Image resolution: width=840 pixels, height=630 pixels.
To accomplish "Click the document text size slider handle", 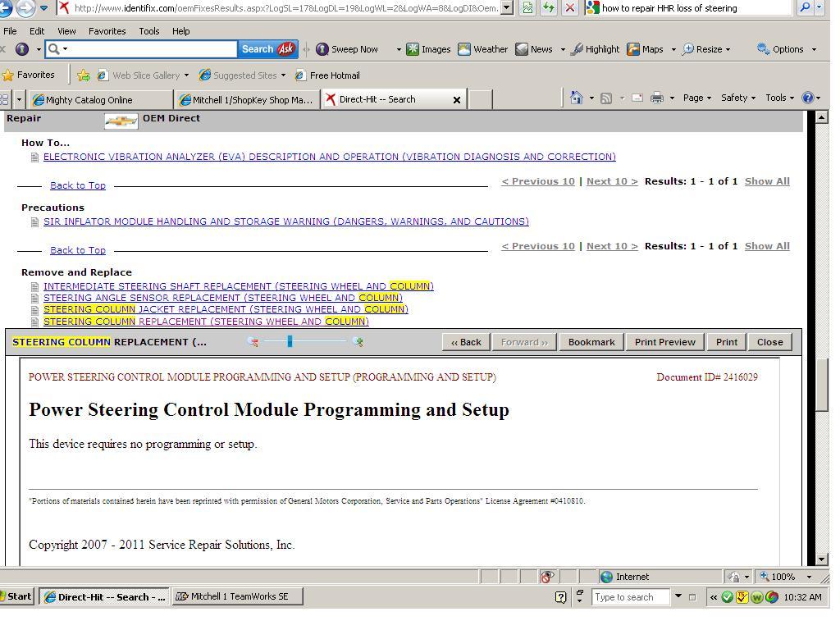I will pyautogui.click(x=290, y=341).
